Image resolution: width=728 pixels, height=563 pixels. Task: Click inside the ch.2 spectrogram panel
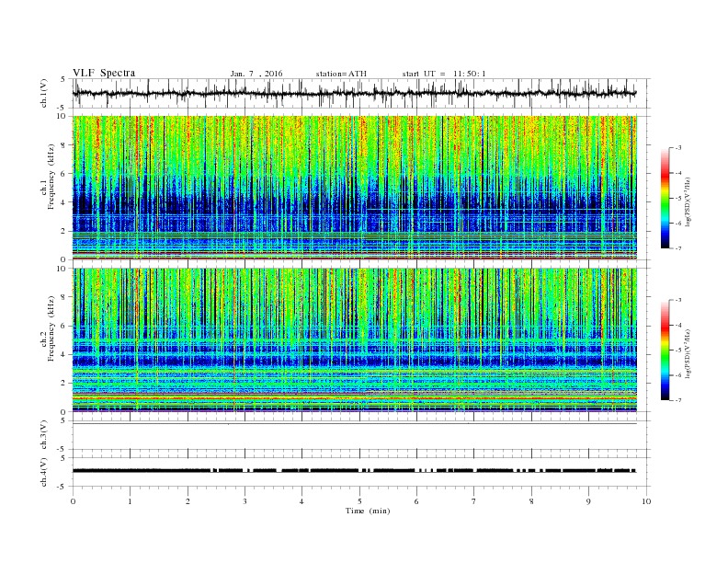pos(355,339)
